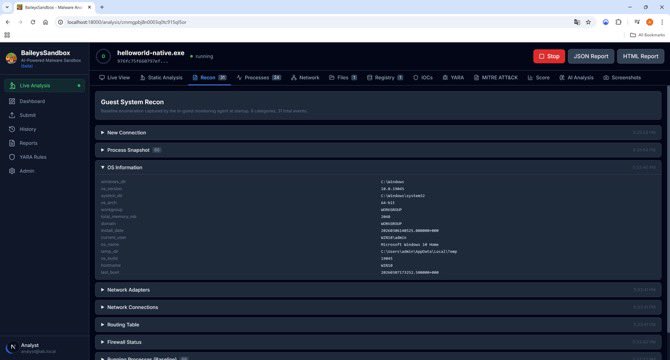Expand the New Connection section

(378, 133)
